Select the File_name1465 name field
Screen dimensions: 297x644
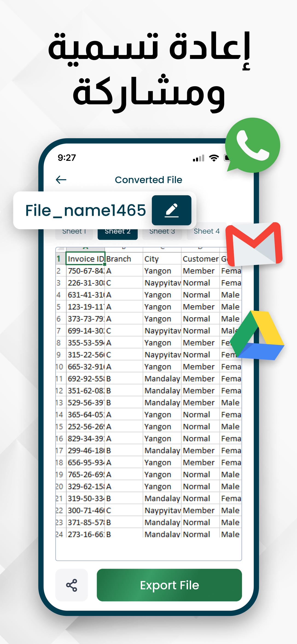click(85, 210)
